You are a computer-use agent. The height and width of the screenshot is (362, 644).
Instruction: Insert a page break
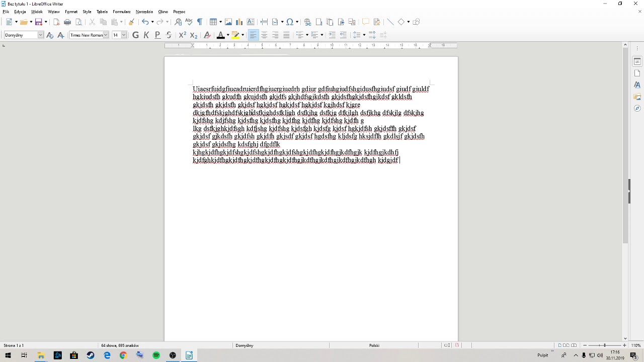pos(264,22)
